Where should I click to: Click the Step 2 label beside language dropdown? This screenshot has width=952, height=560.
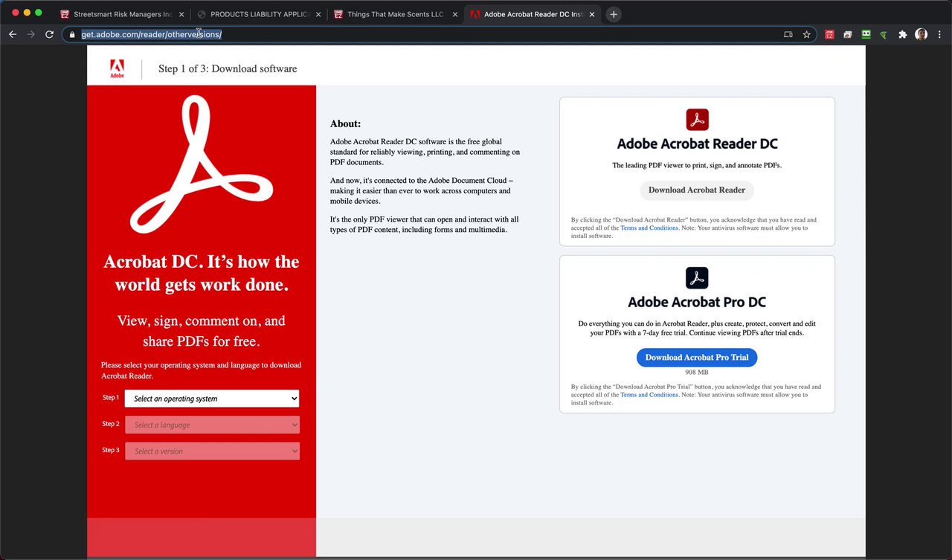(x=110, y=424)
